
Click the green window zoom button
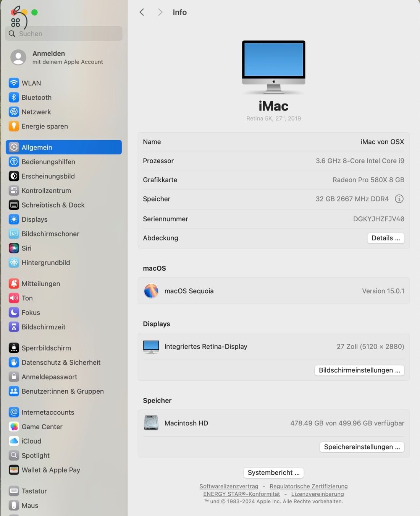pyautogui.click(x=34, y=12)
